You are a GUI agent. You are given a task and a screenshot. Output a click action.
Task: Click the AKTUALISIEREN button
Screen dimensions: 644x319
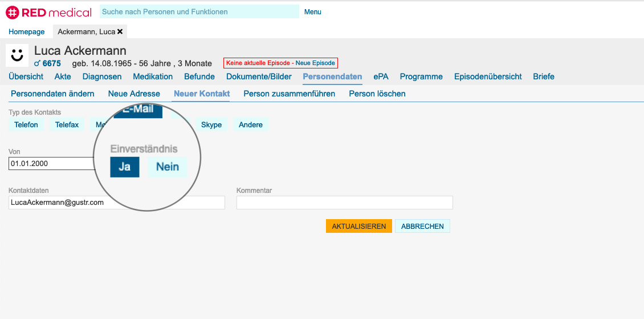[x=358, y=226]
